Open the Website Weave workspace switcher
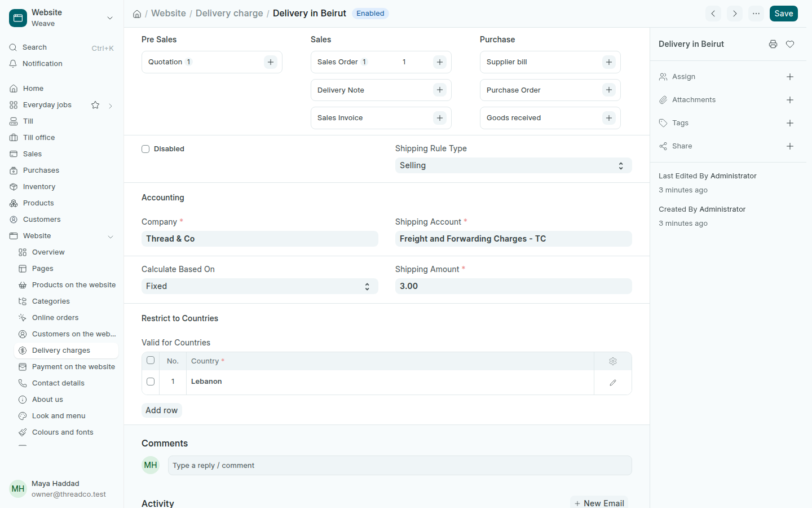The height and width of the screenshot is (508, 812). point(61,18)
